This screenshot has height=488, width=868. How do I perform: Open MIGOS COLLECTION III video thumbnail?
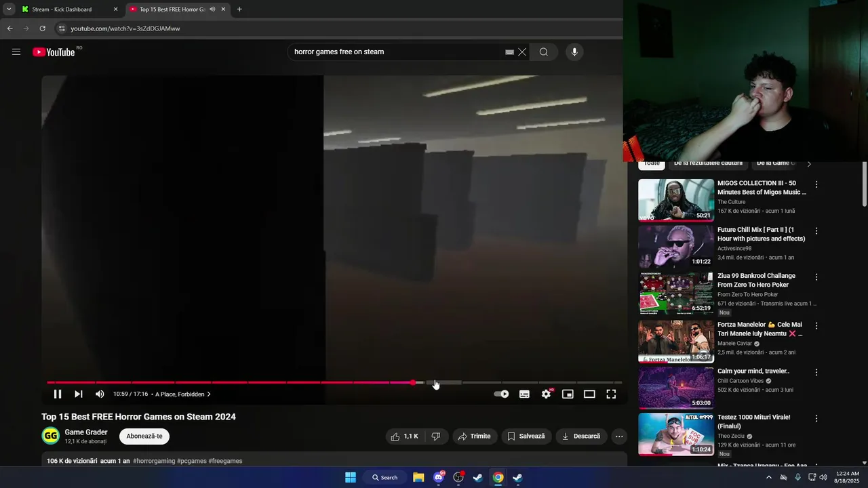676,200
